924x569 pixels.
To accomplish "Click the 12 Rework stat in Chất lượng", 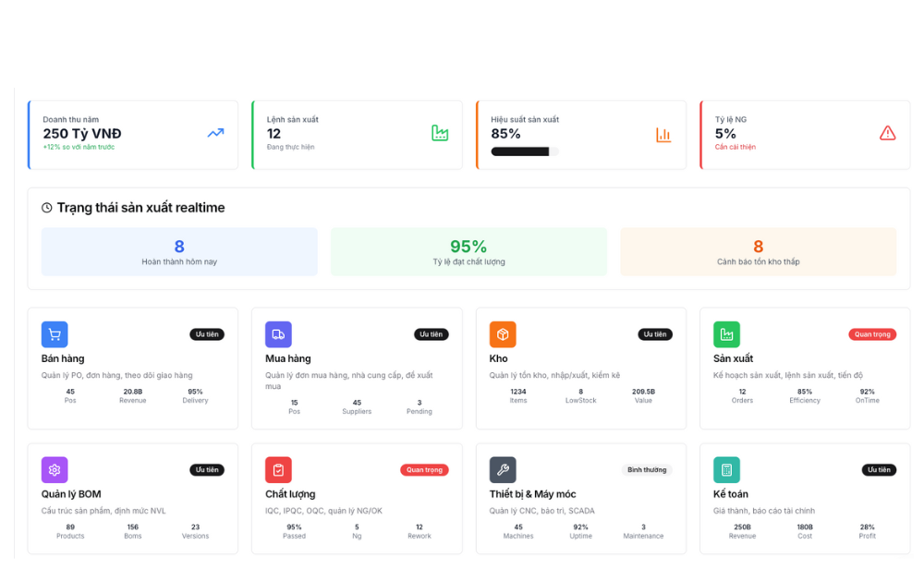I will click(419, 531).
